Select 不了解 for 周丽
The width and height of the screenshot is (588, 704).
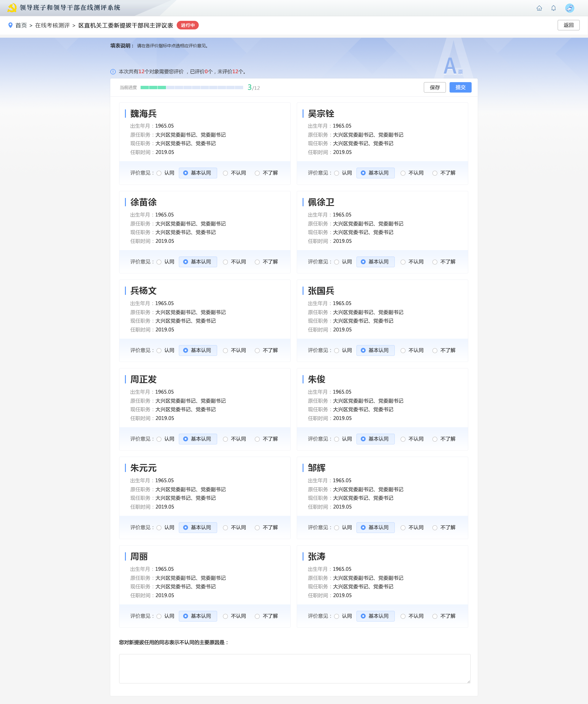point(266,616)
